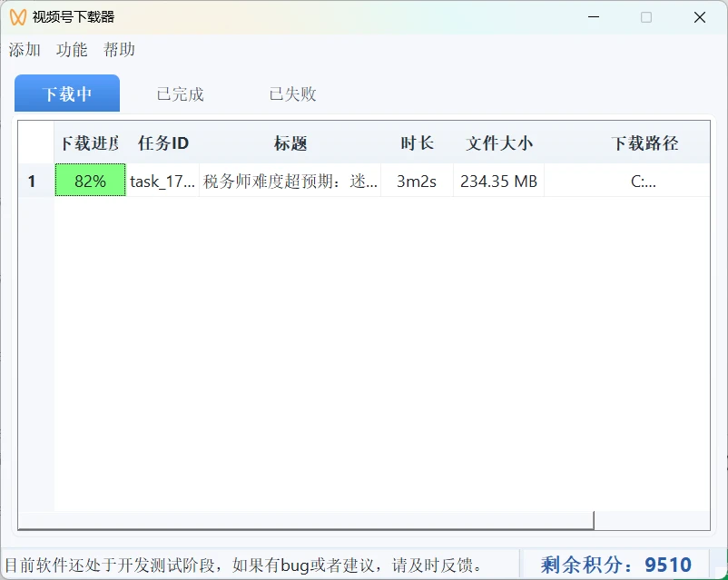The width and height of the screenshot is (728, 580).
Task: Open the 帮助 menu
Action: pyautogui.click(x=119, y=49)
